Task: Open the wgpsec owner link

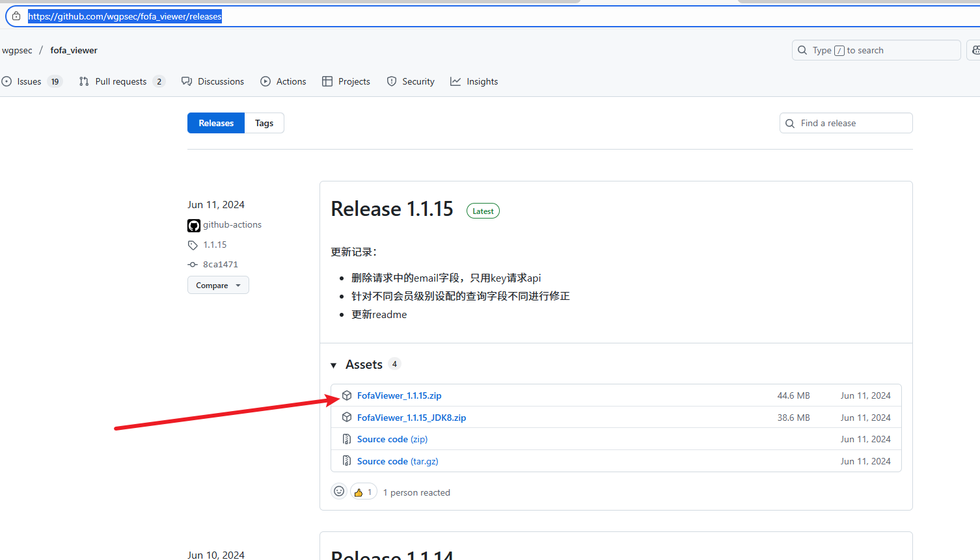Action: coord(17,50)
